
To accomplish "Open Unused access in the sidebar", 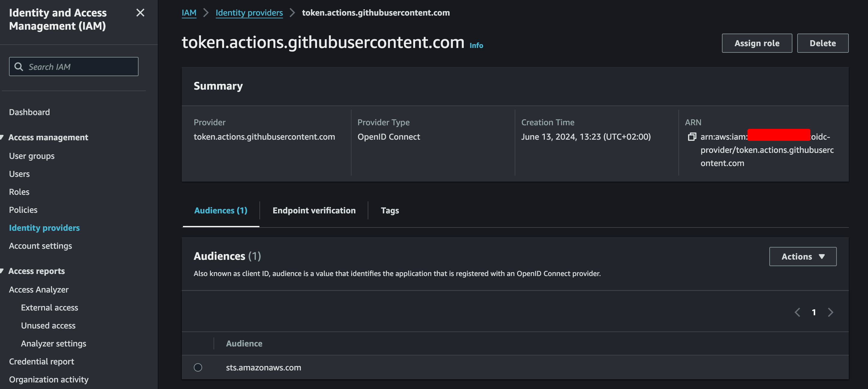I will coord(48,326).
